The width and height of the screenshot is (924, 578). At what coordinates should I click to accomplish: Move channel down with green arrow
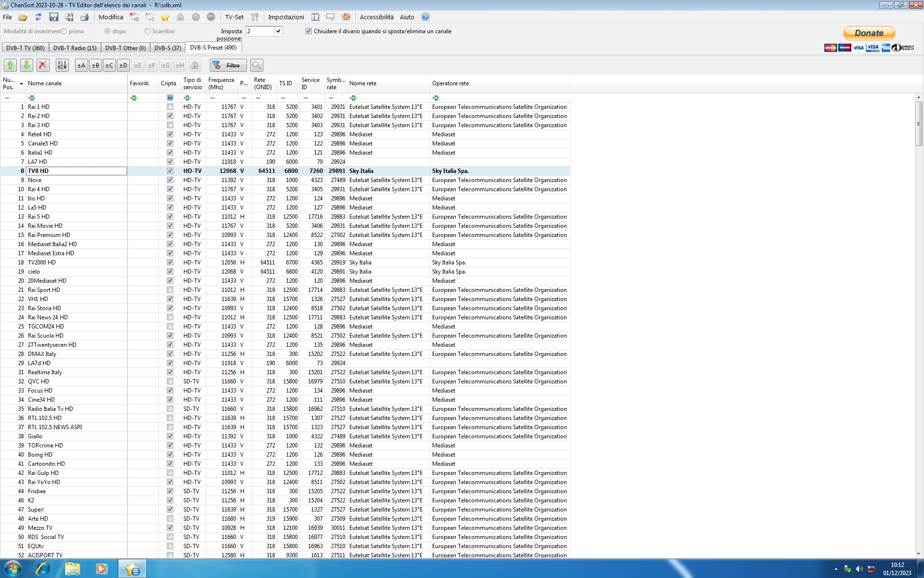pos(27,65)
